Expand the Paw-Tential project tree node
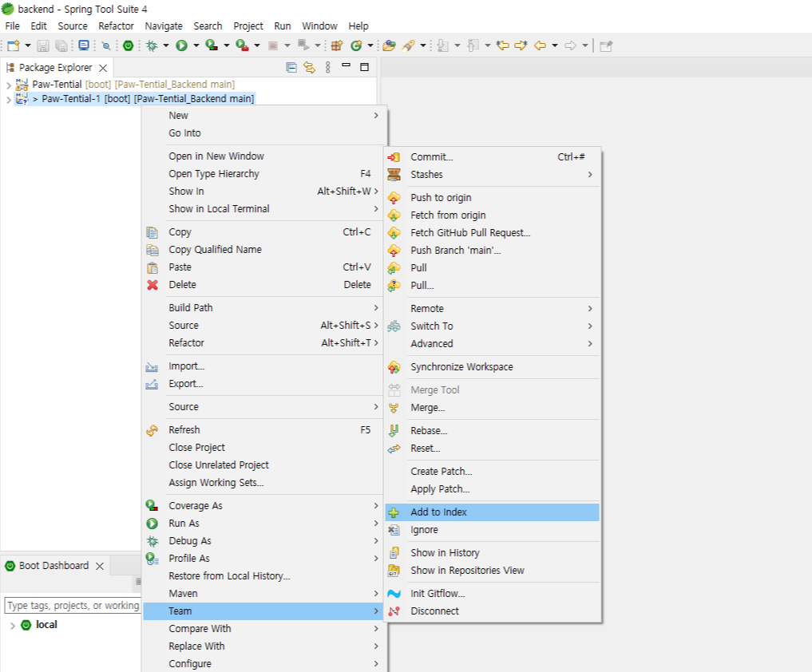812x672 pixels. click(8, 85)
